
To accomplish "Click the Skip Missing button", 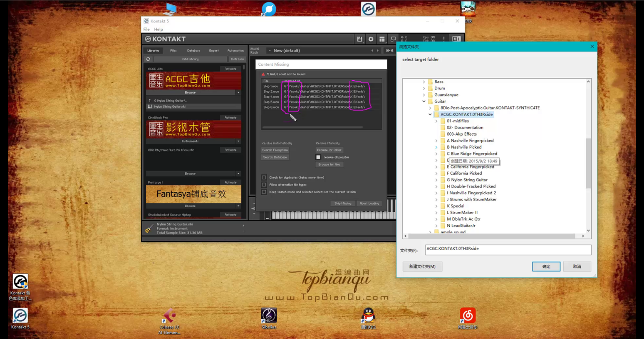I will (343, 203).
